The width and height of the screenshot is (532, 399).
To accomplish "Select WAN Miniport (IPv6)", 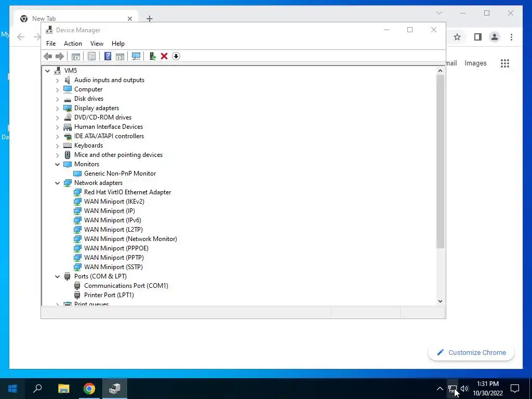I will pyautogui.click(x=113, y=220).
